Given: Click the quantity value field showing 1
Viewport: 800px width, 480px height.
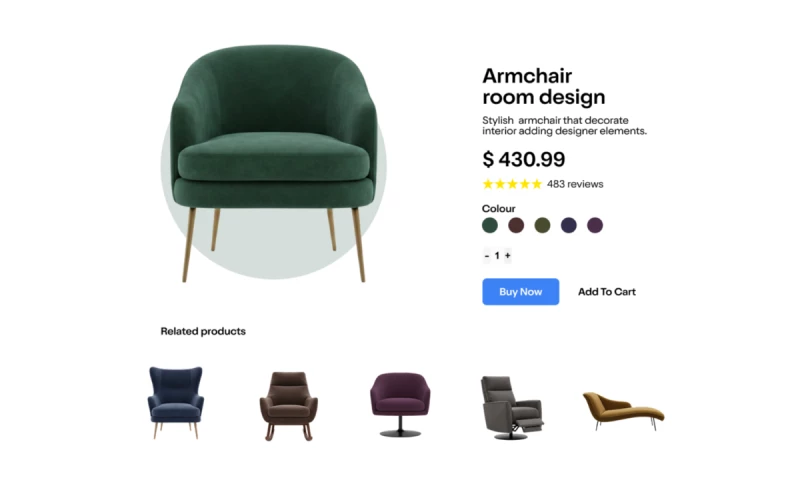Looking at the screenshot, I should tap(497, 256).
